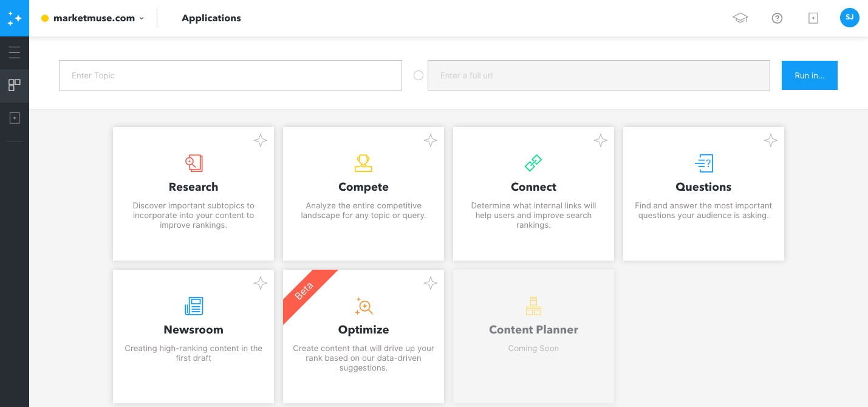Open the Run in... dropdown button
Viewport: 868px width, 407px height.
pos(809,75)
